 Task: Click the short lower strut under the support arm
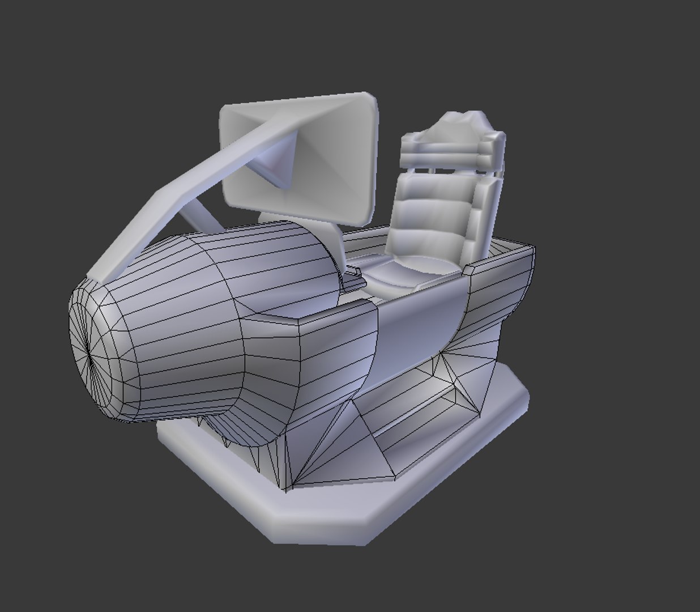point(195,218)
